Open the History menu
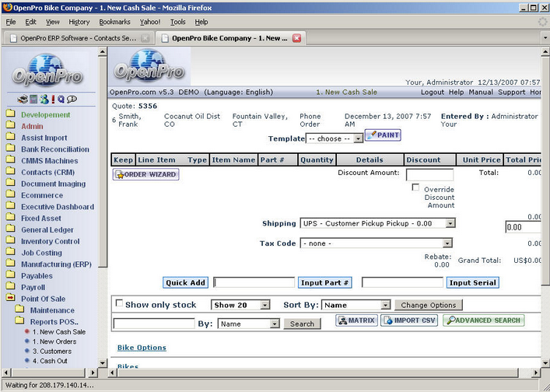 pyautogui.click(x=79, y=22)
